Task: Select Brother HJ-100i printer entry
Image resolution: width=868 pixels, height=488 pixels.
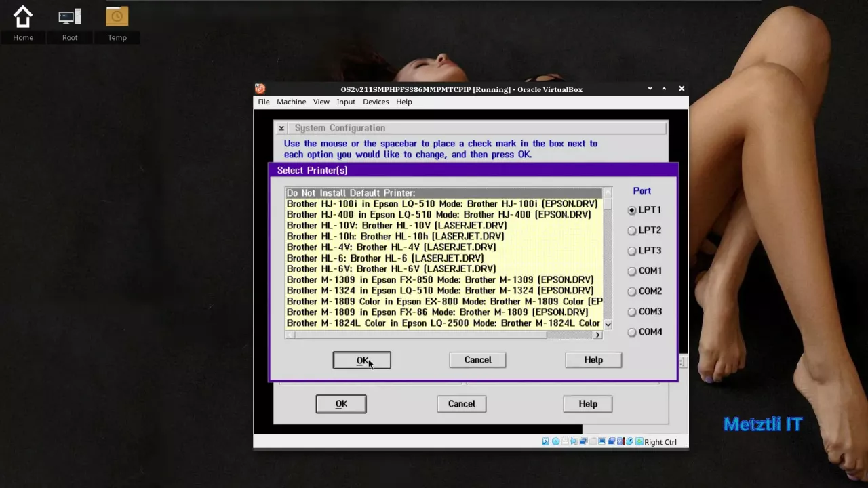Action: pos(443,204)
